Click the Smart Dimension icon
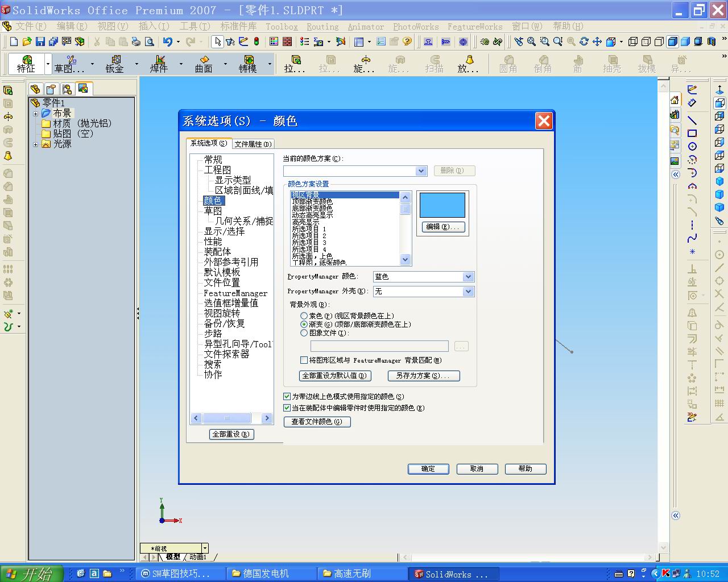728x582 pixels. coord(692,103)
